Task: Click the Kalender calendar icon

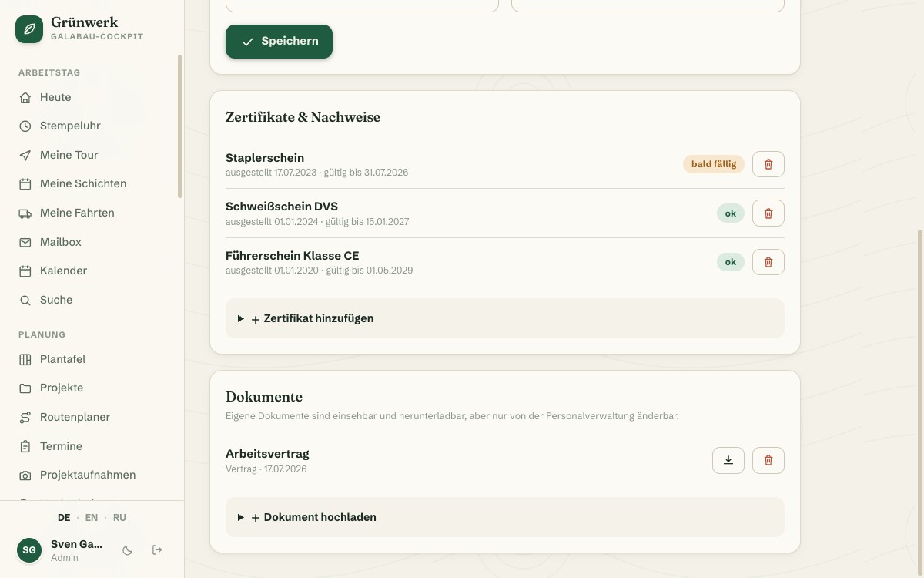Action: point(25,271)
